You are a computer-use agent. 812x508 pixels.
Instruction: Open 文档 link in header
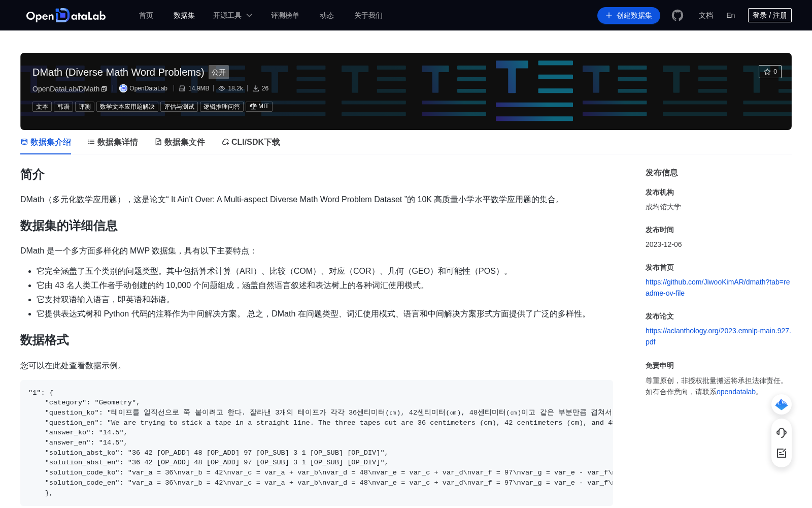click(706, 15)
